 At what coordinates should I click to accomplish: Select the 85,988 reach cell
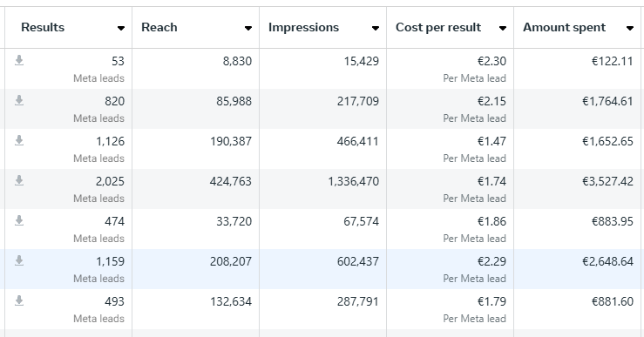pos(195,109)
